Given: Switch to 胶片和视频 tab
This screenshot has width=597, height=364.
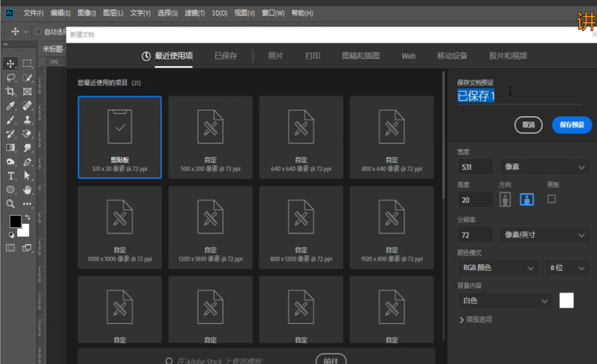Looking at the screenshot, I should [x=508, y=56].
